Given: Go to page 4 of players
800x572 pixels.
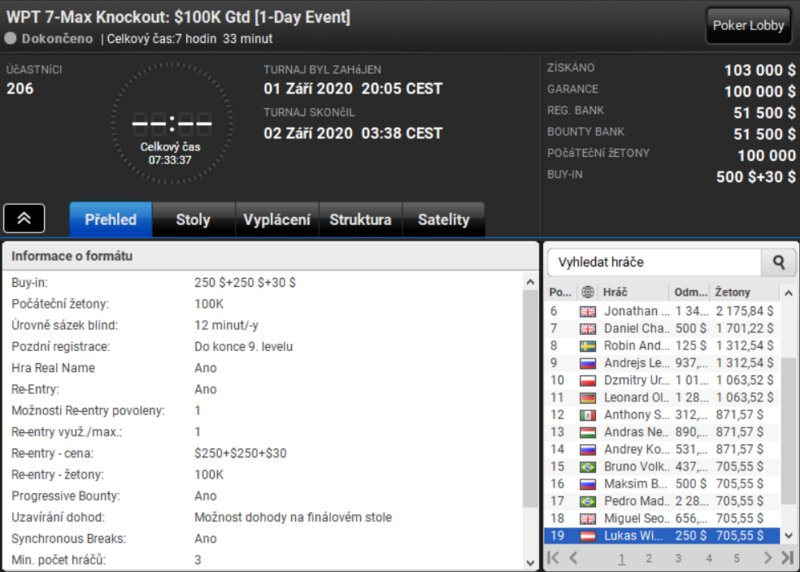Looking at the screenshot, I should click(709, 558).
